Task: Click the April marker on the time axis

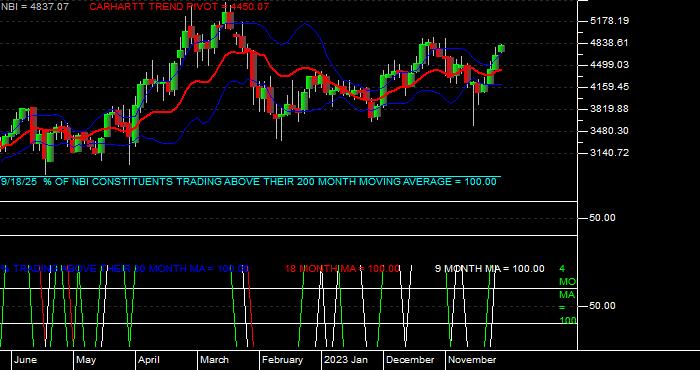Action: pyautogui.click(x=149, y=360)
